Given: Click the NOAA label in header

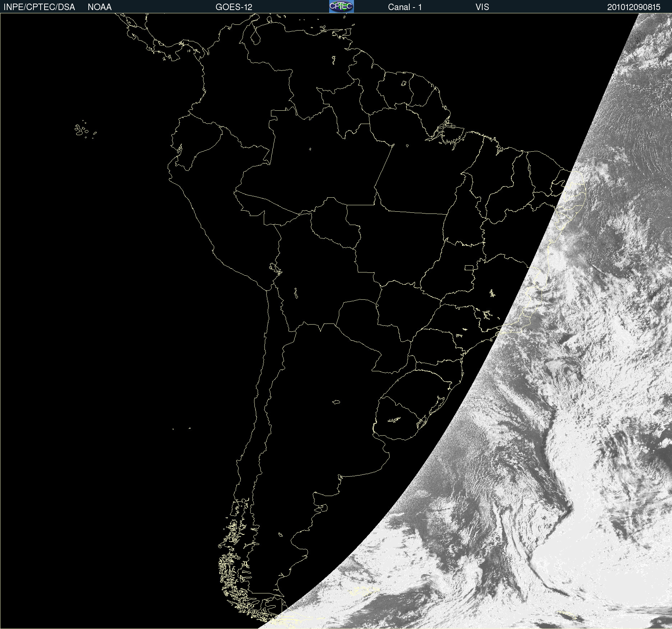Looking at the screenshot, I should [x=100, y=7].
